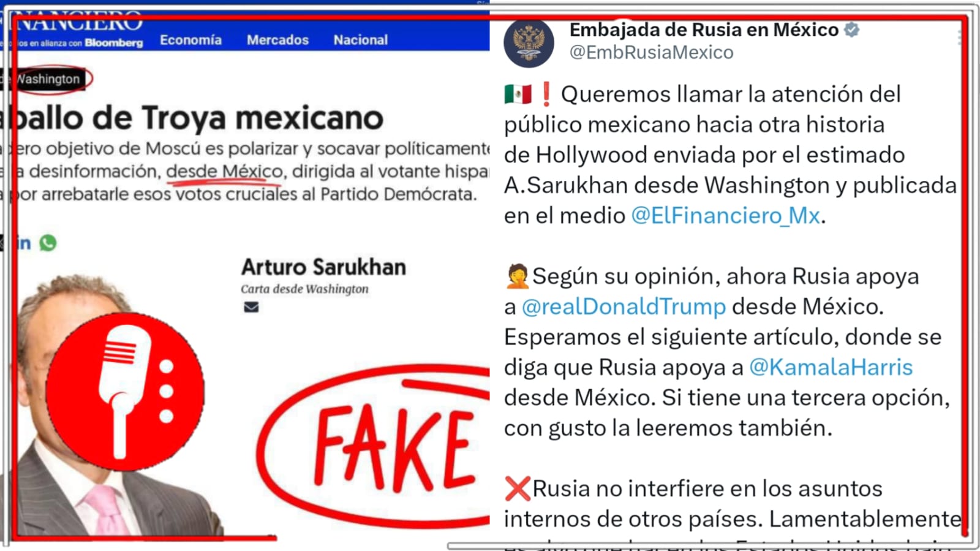
Task: Open the @KamalaHarris mention
Action: [831, 367]
